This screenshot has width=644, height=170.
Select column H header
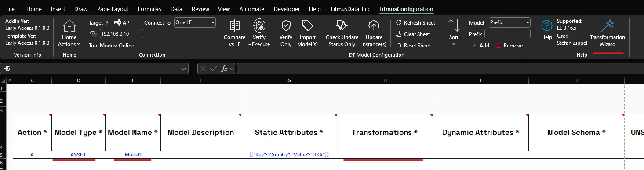point(385,80)
